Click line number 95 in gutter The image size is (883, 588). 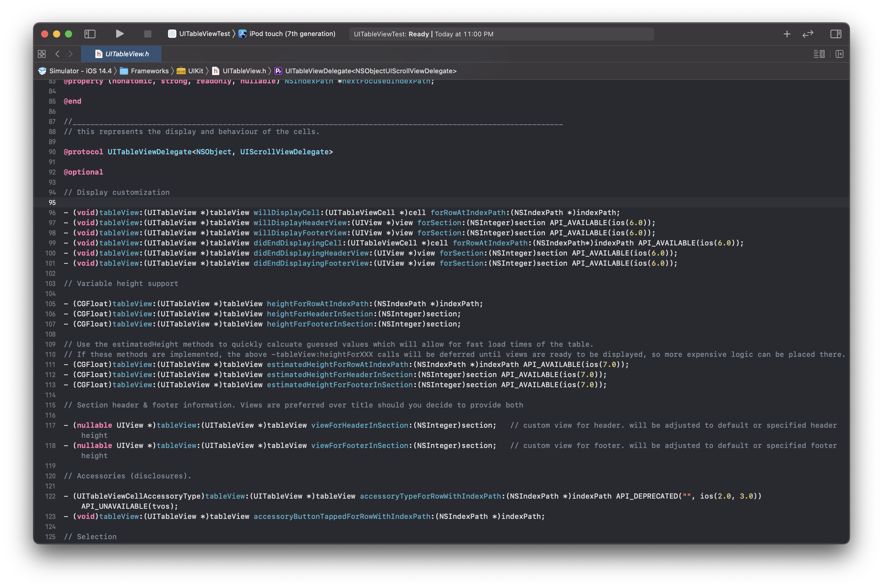pos(52,203)
